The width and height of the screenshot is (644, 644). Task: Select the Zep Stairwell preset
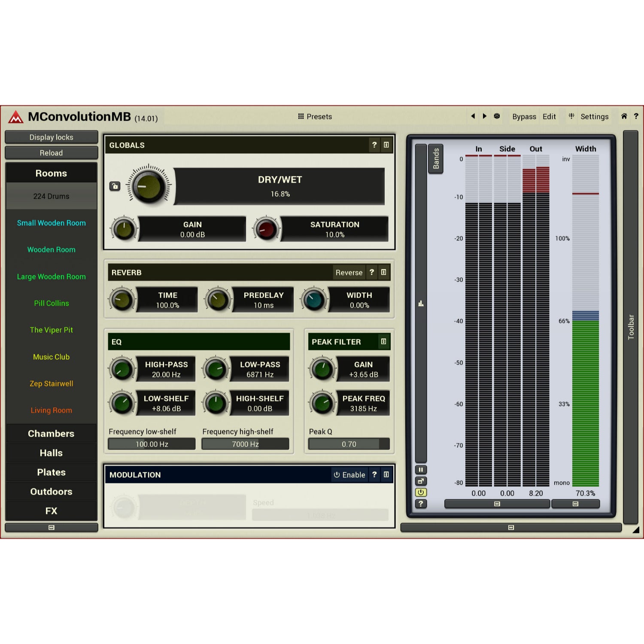coord(51,383)
